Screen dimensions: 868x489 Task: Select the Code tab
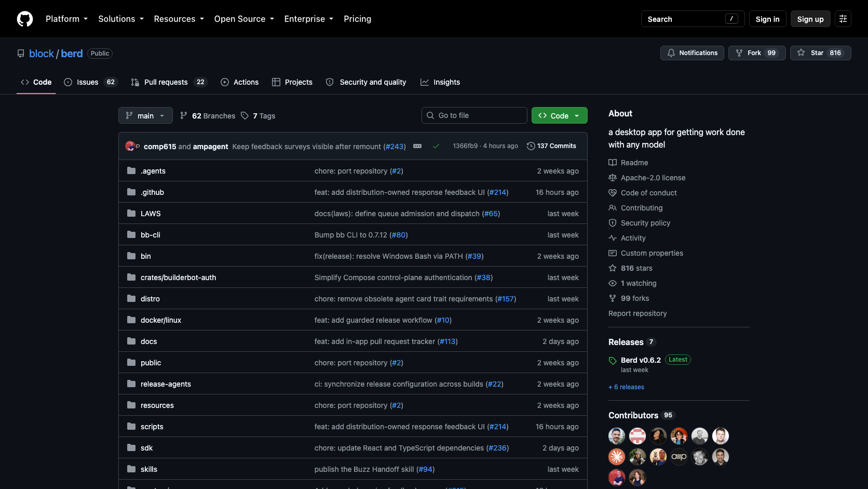pos(36,82)
